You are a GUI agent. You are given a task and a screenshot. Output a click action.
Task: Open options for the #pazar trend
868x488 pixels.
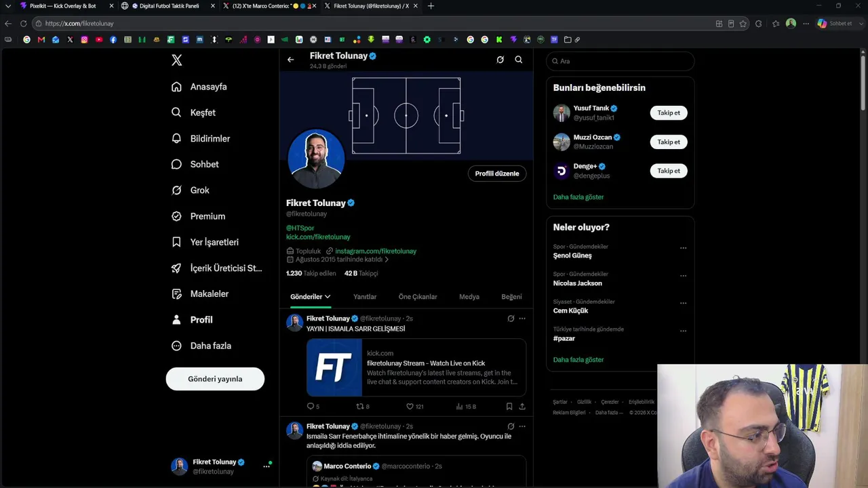click(x=683, y=331)
